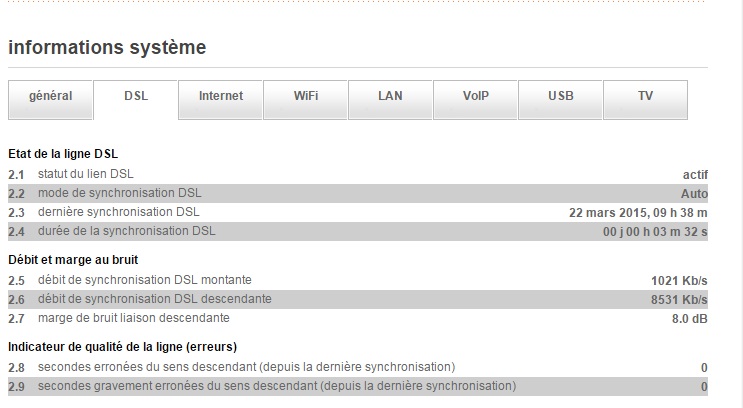Click the 'Etat de la ligne DSL' section heading
The image size is (743, 408).
63,154
